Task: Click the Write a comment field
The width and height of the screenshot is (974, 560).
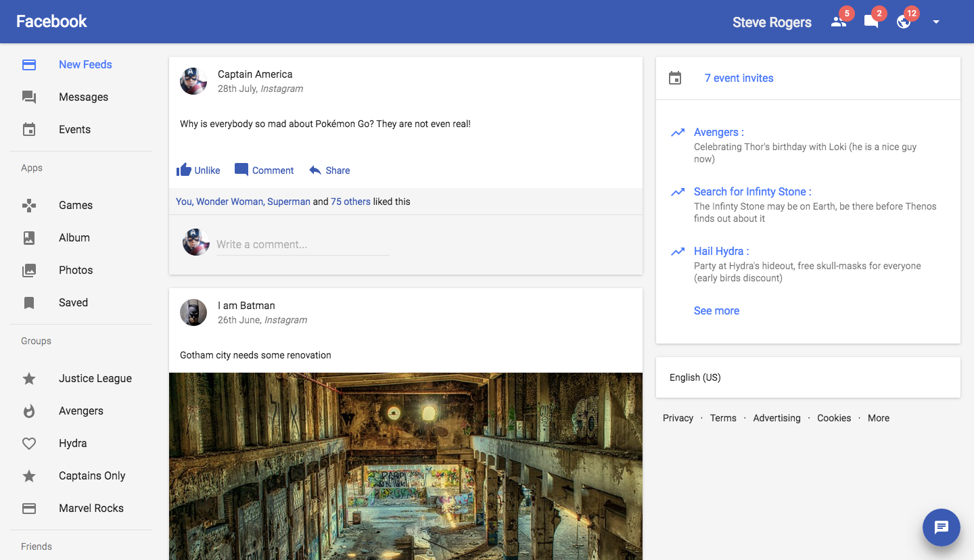Action: click(x=302, y=245)
